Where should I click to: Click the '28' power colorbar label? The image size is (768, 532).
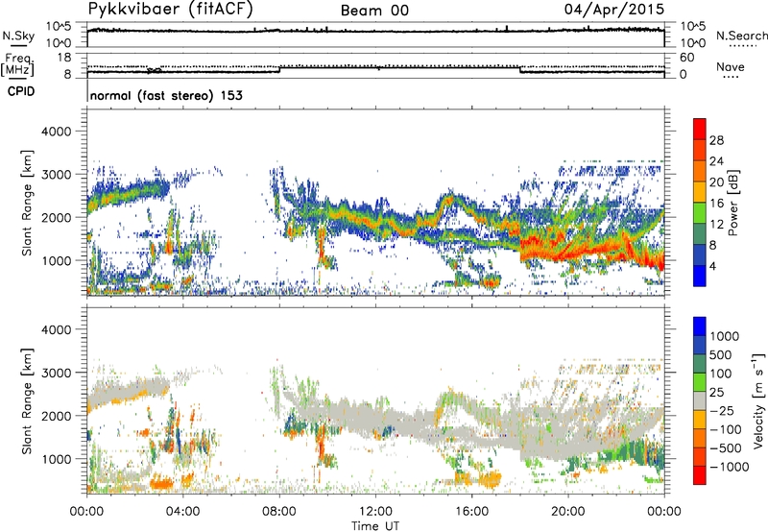coord(716,140)
